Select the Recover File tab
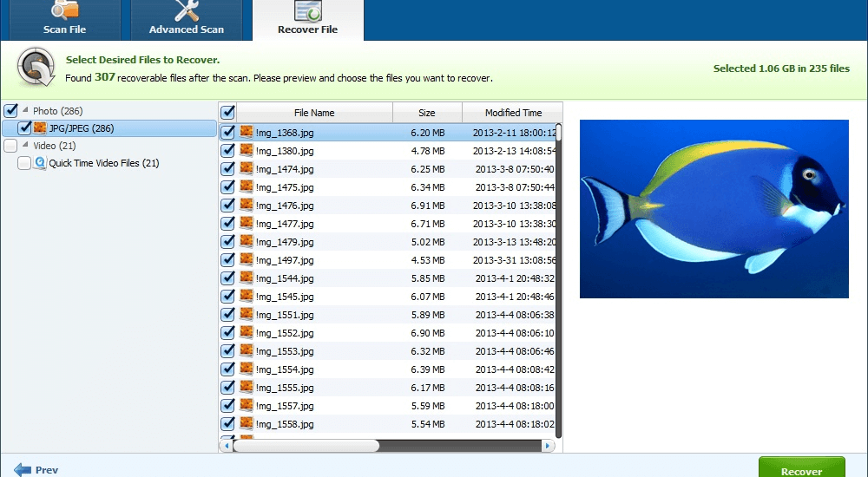The width and height of the screenshot is (868, 477). [x=308, y=20]
